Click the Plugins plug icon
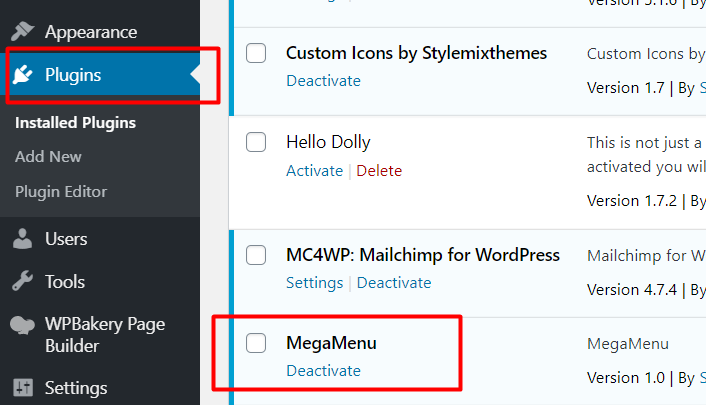 pos(22,74)
